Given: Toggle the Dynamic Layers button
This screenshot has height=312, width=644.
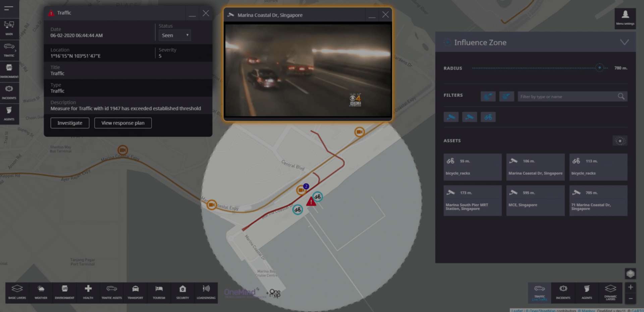Looking at the screenshot, I should (x=610, y=292).
